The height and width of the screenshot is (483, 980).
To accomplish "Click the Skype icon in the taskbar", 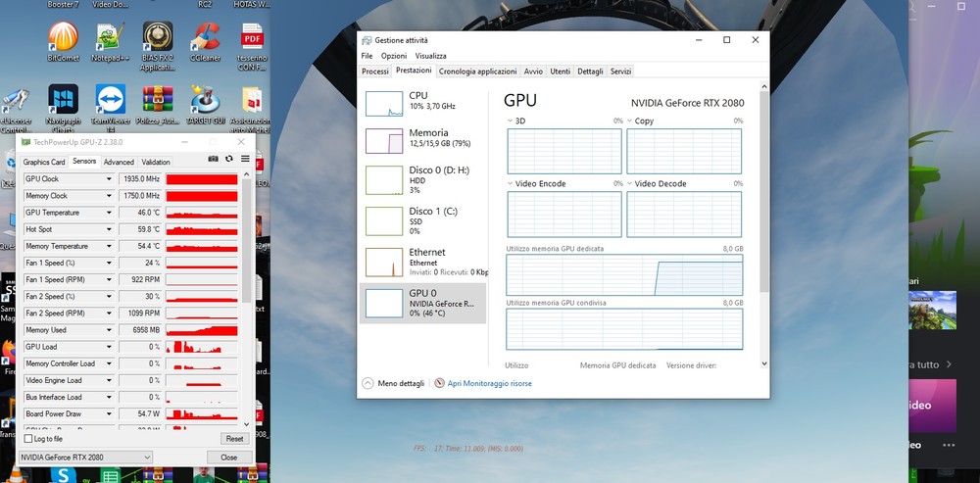I will [x=62, y=475].
